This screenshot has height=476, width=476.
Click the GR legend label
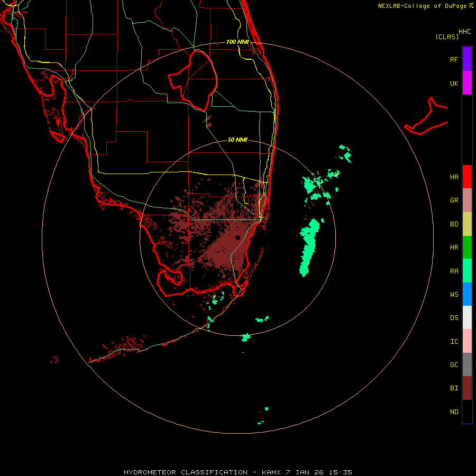(x=454, y=200)
